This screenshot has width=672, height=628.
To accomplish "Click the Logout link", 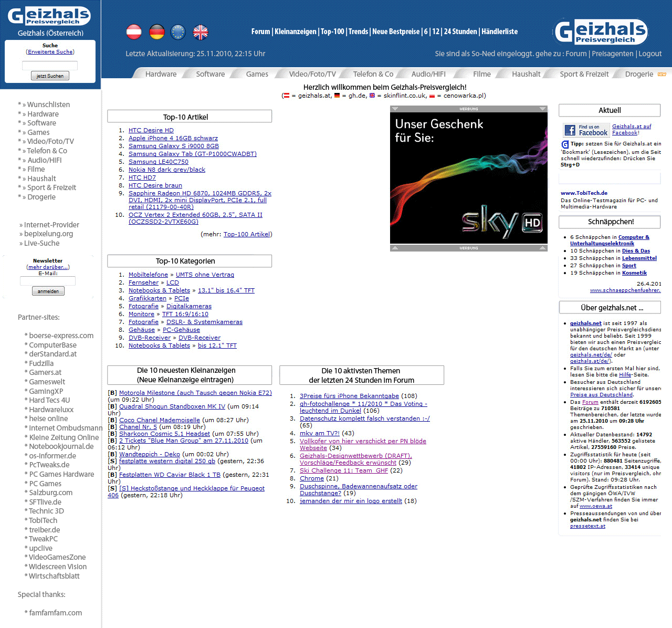I will click(x=650, y=54).
